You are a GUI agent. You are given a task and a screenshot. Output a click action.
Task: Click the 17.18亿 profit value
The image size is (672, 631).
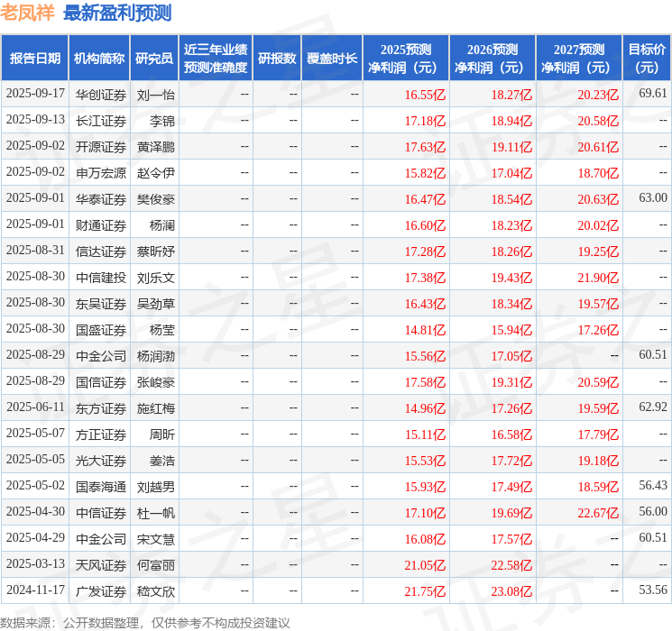pyautogui.click(x=425, y=121)
